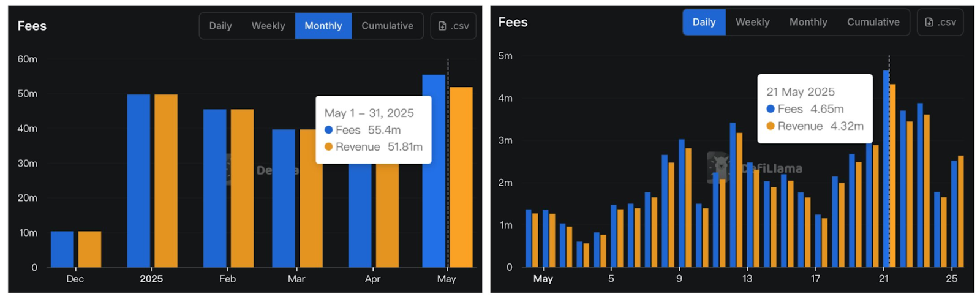Viewport: 980px width, 299px height.
Task: Click the '17' x-axis label on daily chart
Action: pos(815,279)
